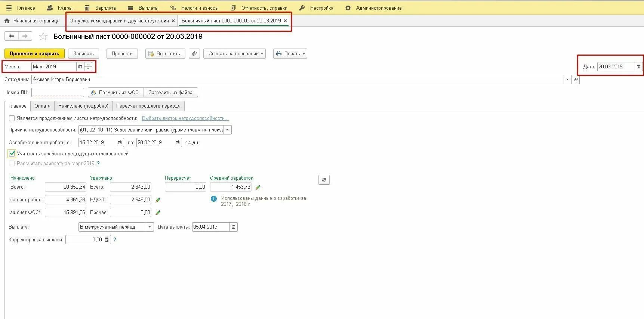The image size is (644, 319).
Task: Click the Выплатить button
Action: [x=165, y=54]
